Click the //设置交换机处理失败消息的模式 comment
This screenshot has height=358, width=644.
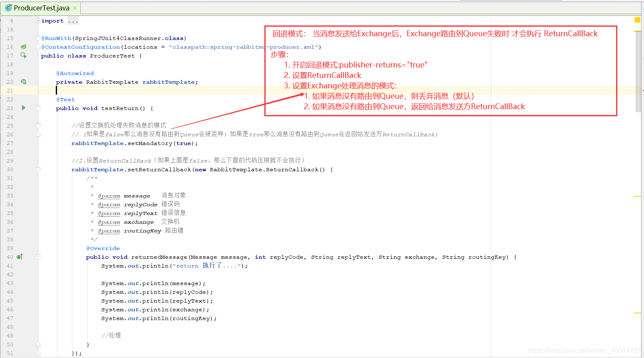tap(119, 125)
